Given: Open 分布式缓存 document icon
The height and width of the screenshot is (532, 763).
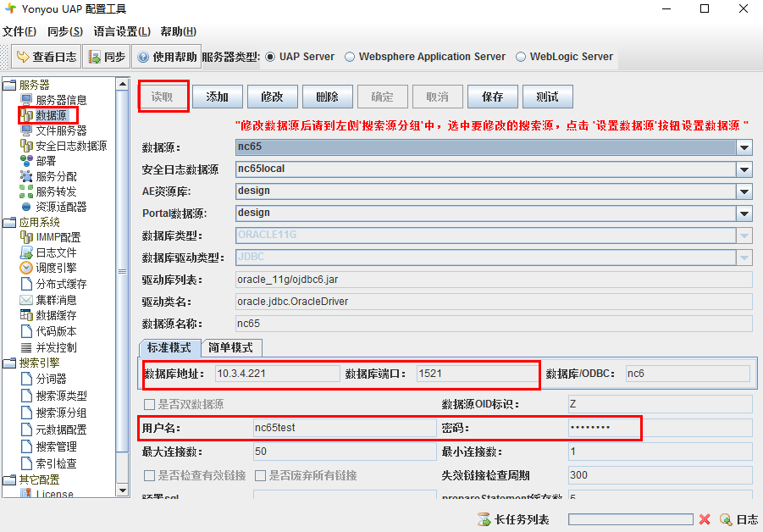Looking at the screenshot, I should pos(26,284).
